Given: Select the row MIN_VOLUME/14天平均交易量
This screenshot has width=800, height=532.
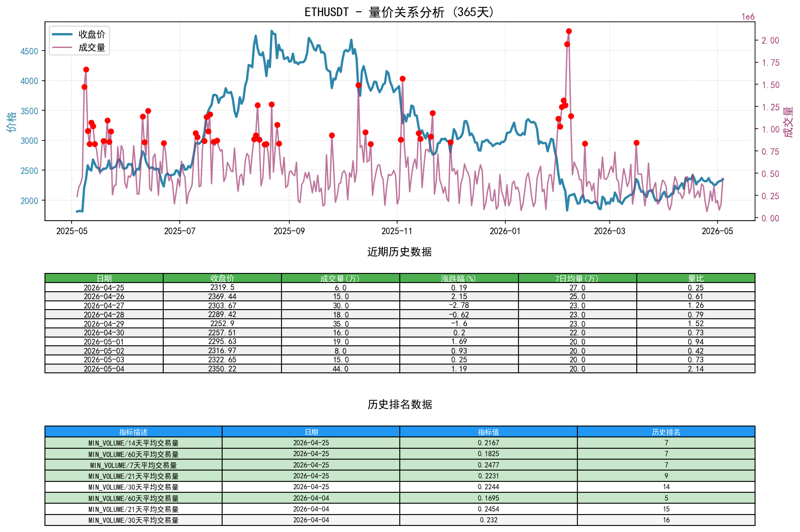Looking at the screenshot, I should (400, 443).
